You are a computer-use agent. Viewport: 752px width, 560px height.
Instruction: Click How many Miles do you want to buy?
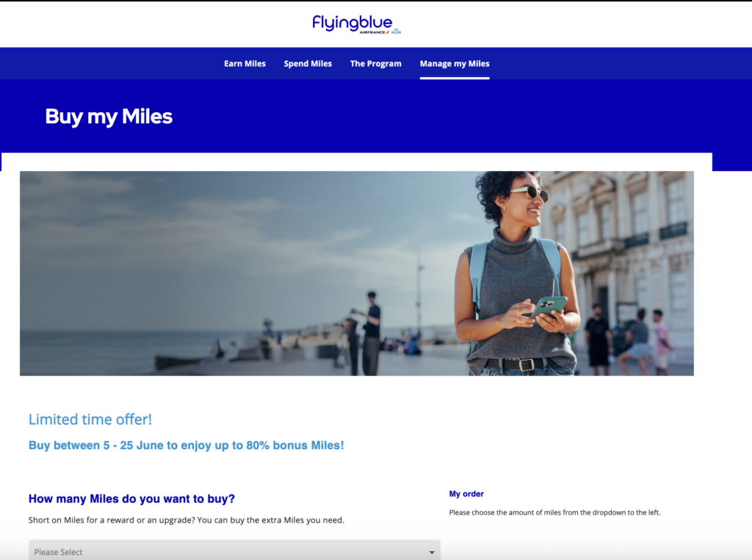click(x=132, y=498)
